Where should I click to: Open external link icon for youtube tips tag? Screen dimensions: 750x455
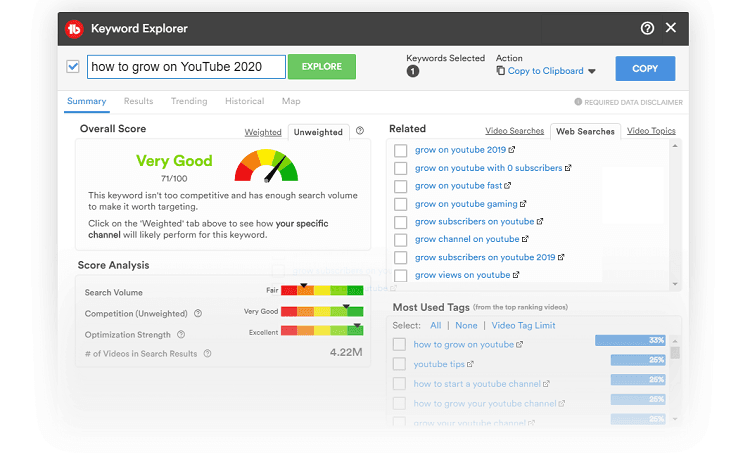pos(470,364)
